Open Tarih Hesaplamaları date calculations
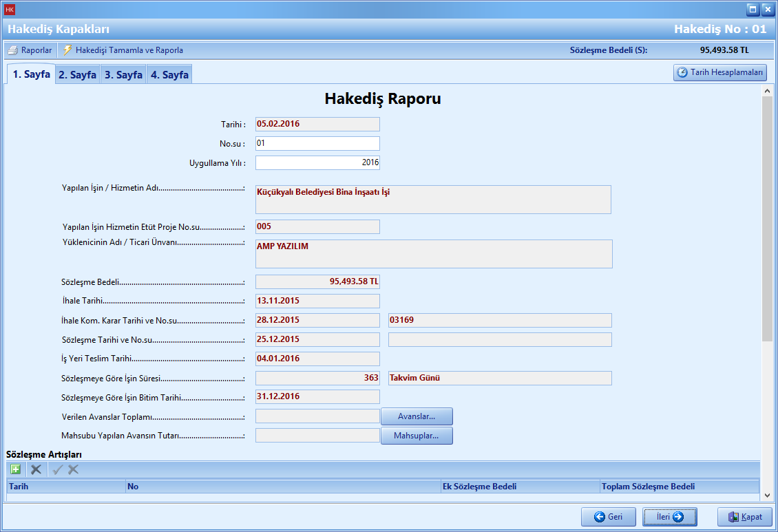 pos(719,73)
